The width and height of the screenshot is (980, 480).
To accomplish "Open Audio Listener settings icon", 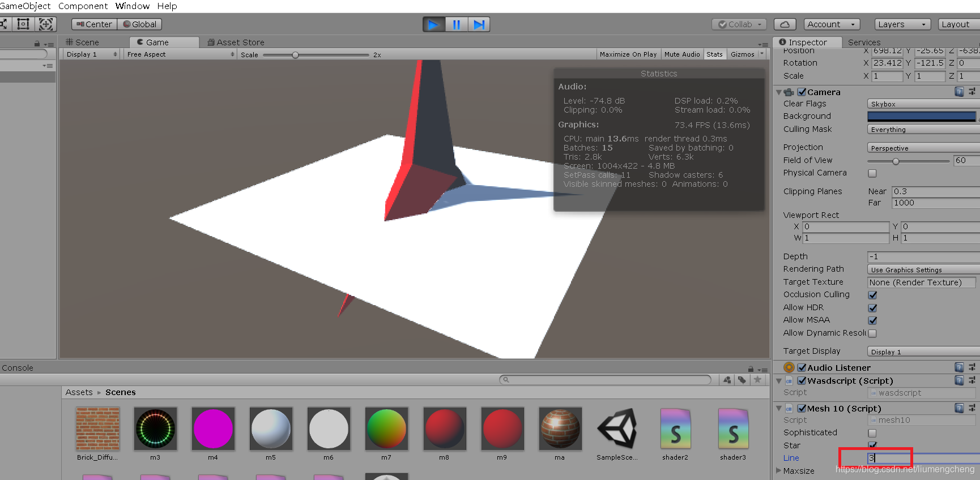I will [972, 367].
